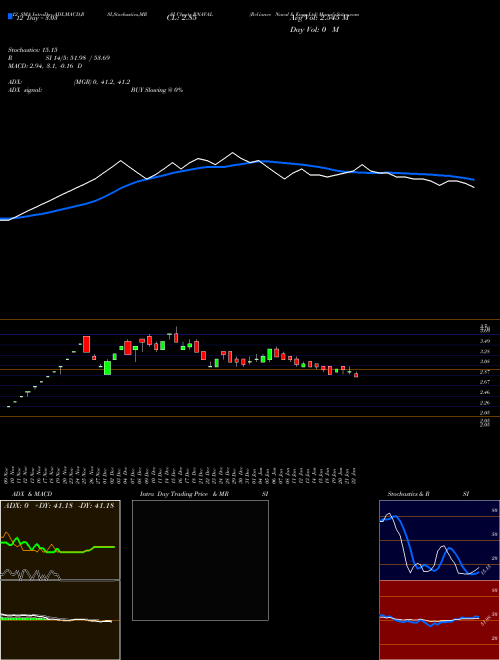This screenshot has width=500, height=660.
Task: Click the 'CL: 2.85' closing price text
Action: [181, 19]
